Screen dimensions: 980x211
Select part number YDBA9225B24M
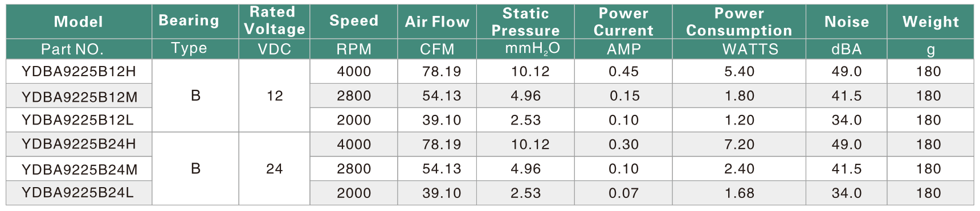tap(79, 169)
